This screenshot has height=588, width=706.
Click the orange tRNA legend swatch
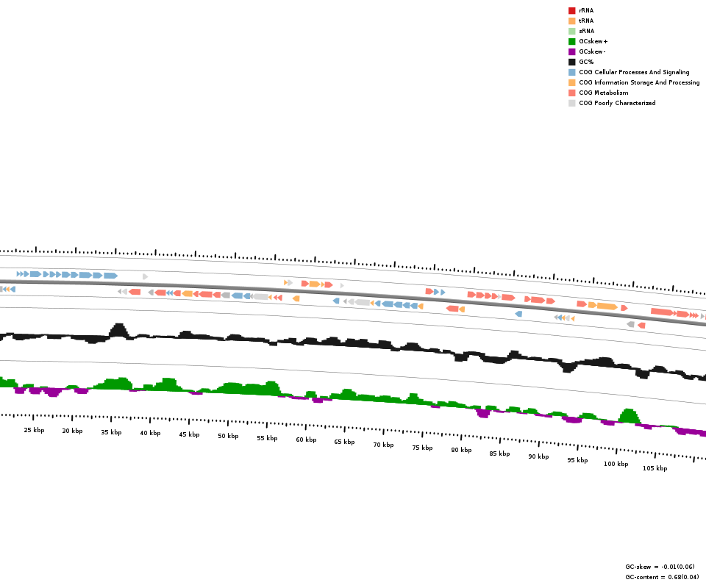click(571, 21)
